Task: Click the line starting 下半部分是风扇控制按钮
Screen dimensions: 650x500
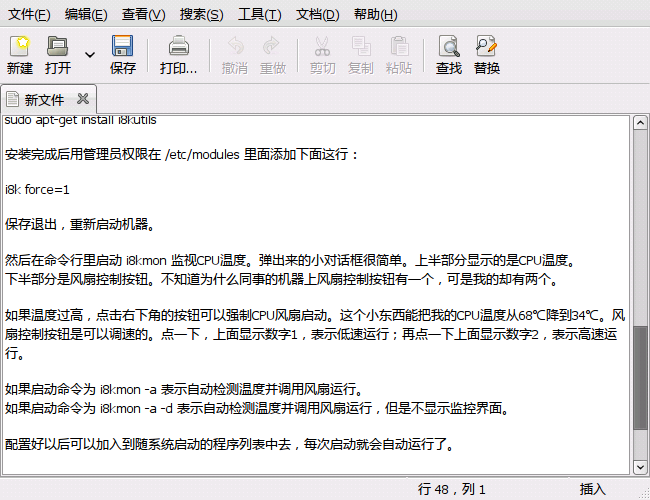Action: (283, 279)
